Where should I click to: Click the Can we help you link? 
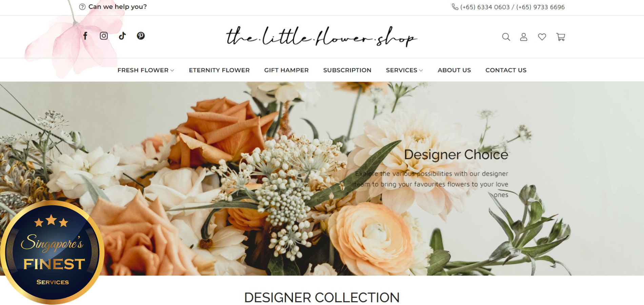(117, 7)
